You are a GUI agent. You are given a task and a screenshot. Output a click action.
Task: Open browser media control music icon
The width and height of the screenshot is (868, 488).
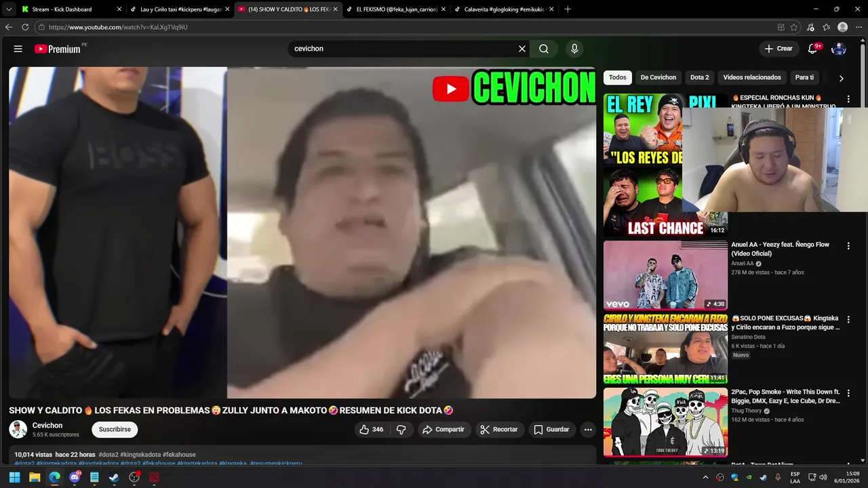[x=811, y=27]
